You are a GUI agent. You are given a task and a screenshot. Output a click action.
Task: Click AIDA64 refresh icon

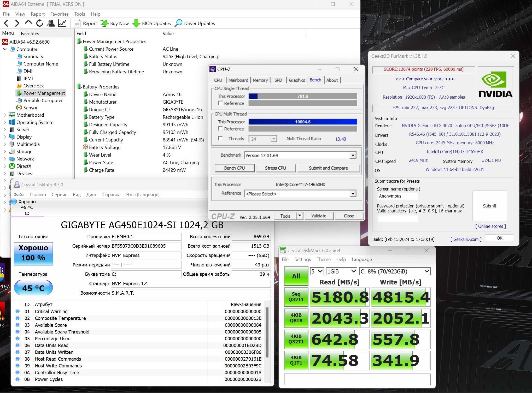39,23
